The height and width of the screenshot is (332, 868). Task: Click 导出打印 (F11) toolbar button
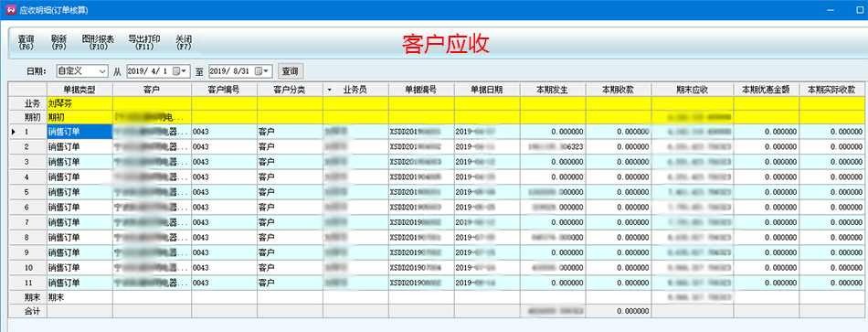(x=144, y=43)
